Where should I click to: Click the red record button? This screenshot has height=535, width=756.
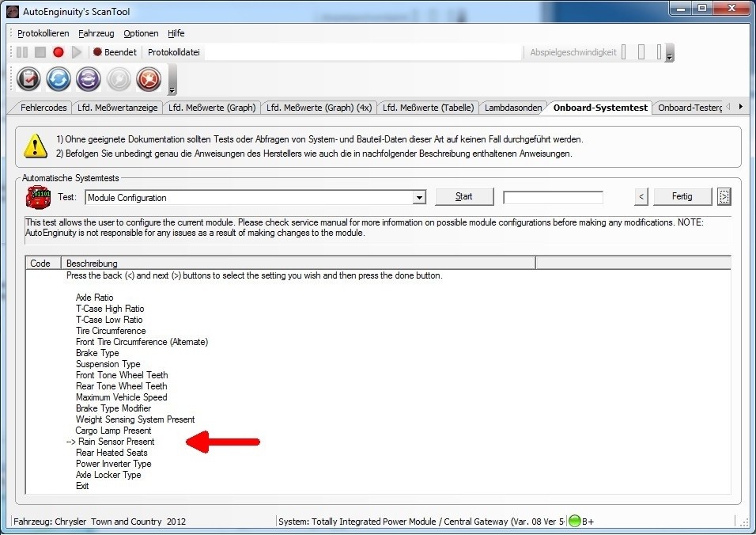click(x=59, y=52)
